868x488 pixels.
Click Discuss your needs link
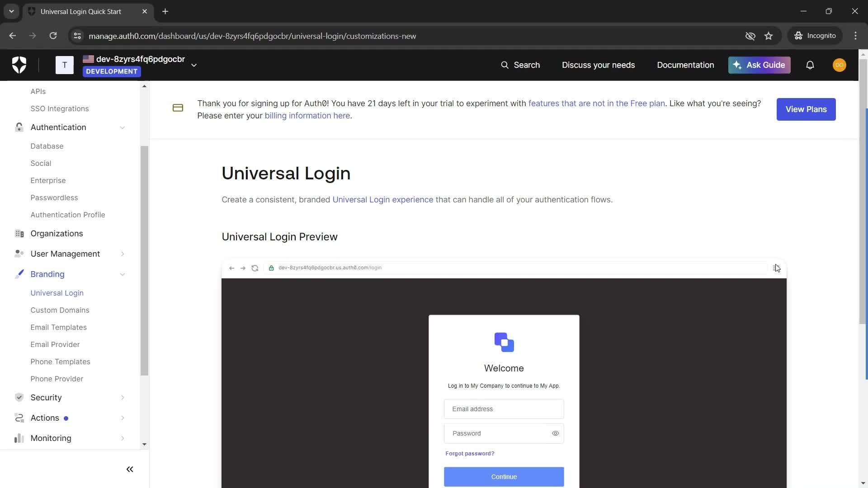click(x=598, y=65)
